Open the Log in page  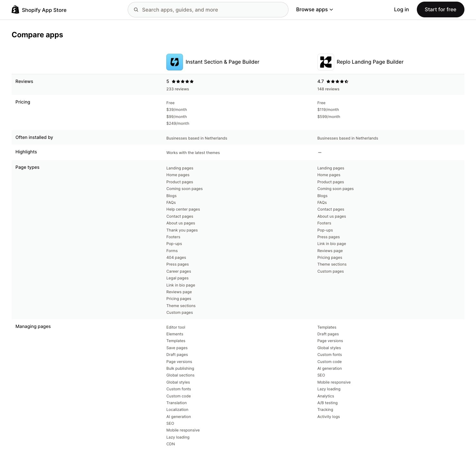coord(401,9)
